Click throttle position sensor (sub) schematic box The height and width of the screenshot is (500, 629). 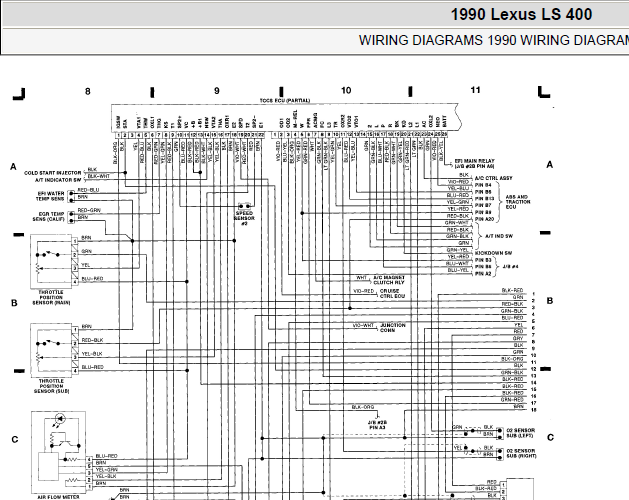51,350
